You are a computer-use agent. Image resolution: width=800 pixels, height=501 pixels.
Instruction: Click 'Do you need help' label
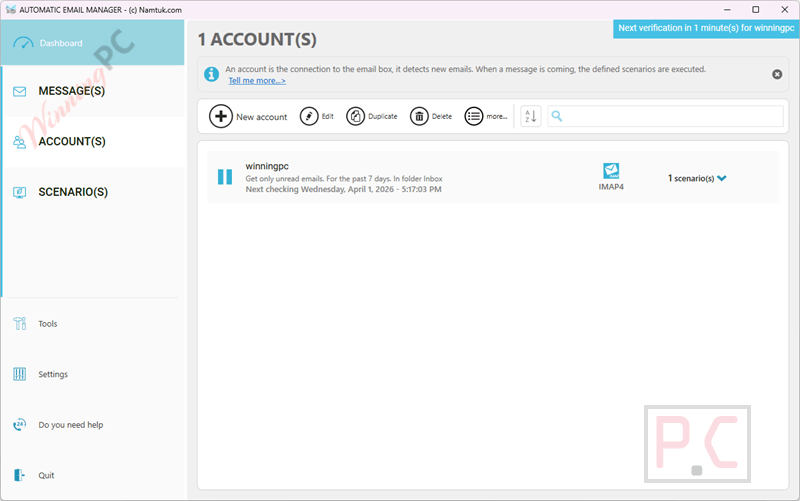[x=71, y=425]
